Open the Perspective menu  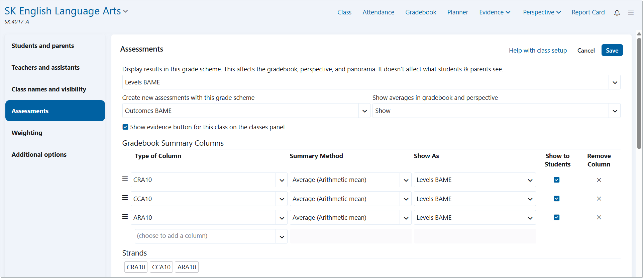[x=542, y=12]
